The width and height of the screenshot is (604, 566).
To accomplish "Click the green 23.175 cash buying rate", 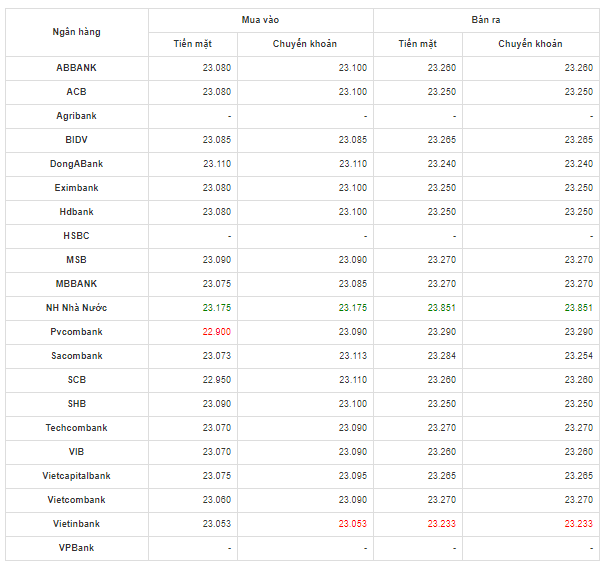I will click(216, 308).
